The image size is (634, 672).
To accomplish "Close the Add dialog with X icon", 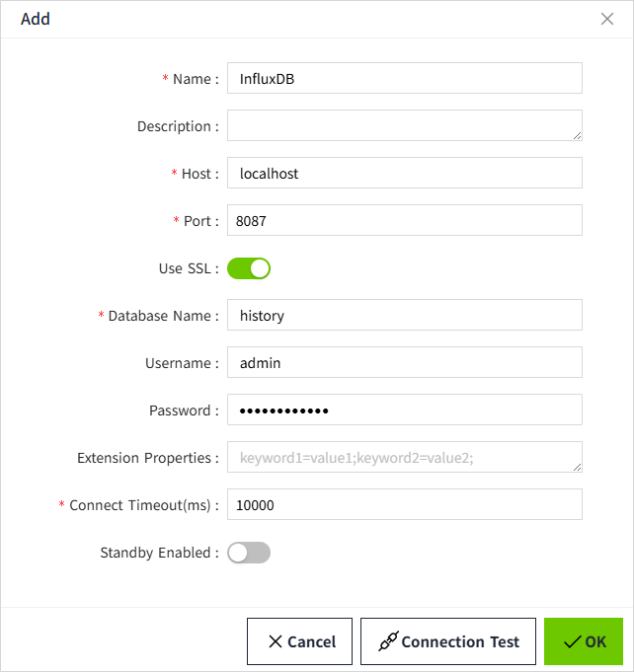I will (x=607, y=19).
